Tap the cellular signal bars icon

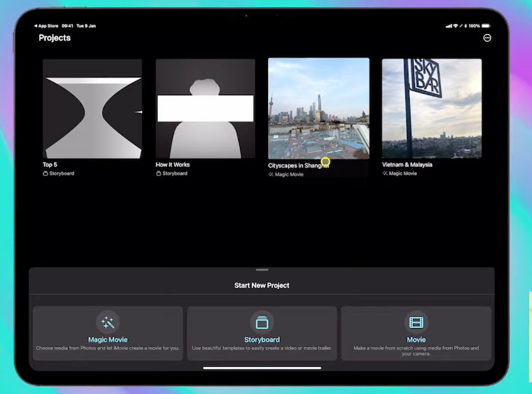(x=449, y=26)
